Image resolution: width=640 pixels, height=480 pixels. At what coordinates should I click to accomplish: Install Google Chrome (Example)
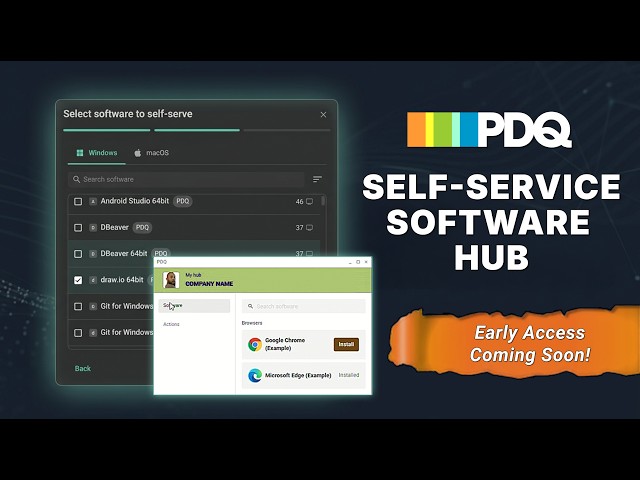346,344
